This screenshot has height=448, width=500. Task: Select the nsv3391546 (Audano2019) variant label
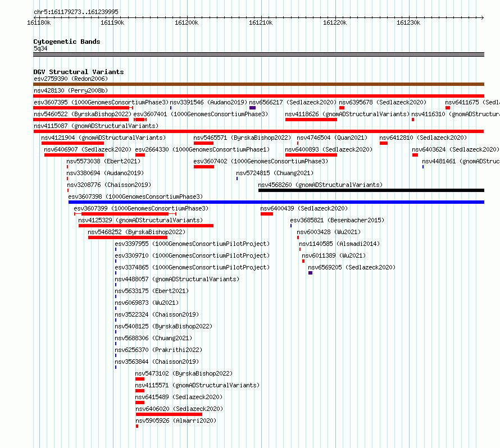tap(208, 102)
